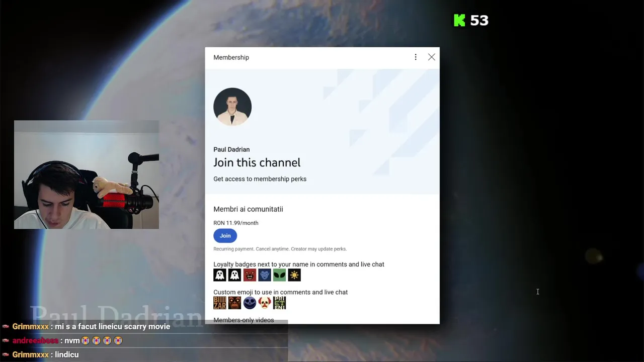Click the green Kick logo icon
Image resolution: width=644 pixels, height=362 pixels.
pyautogui.click(x=459, y=20)
